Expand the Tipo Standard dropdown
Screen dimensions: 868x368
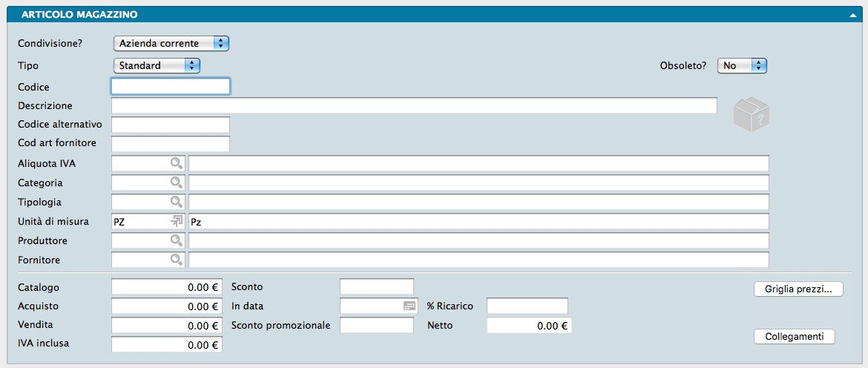click(157, 65)
